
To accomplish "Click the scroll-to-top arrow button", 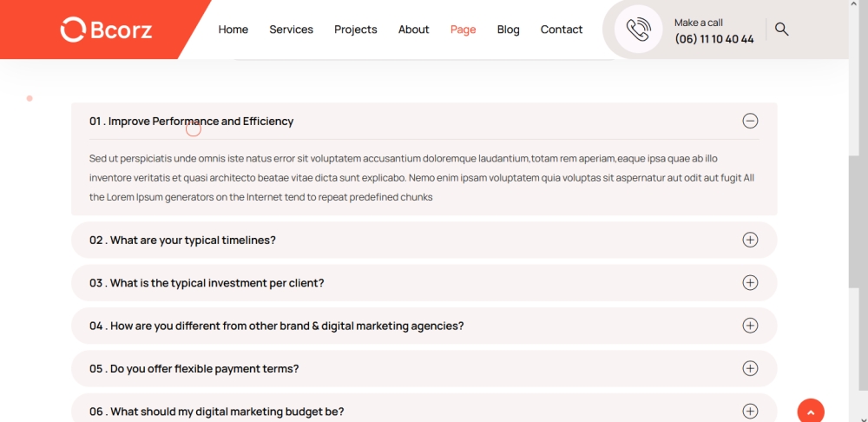I will click(x=811, y=411).
